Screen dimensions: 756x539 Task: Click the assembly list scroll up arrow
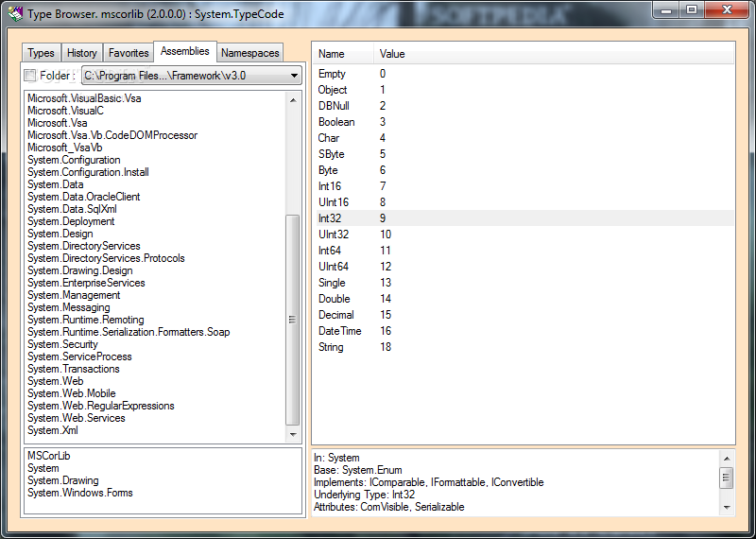[293, 100]
